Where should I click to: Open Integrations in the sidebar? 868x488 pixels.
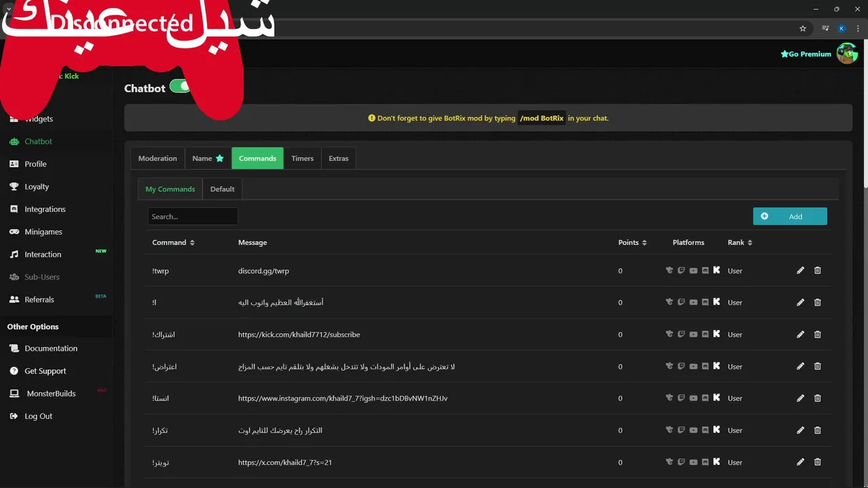pos(45,209)
